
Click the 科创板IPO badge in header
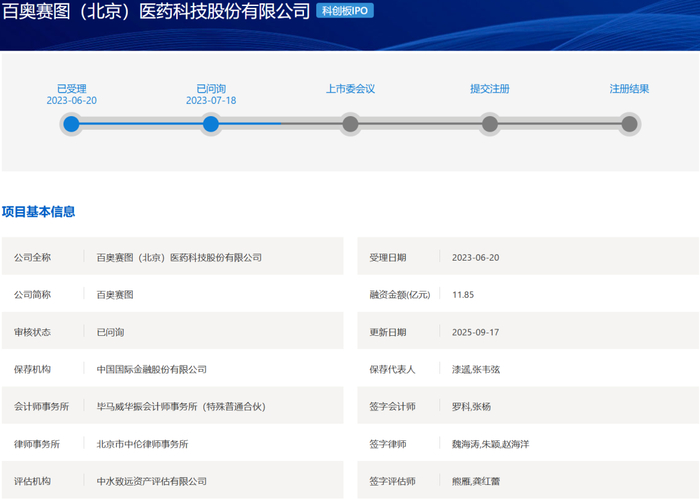(345, 10)
